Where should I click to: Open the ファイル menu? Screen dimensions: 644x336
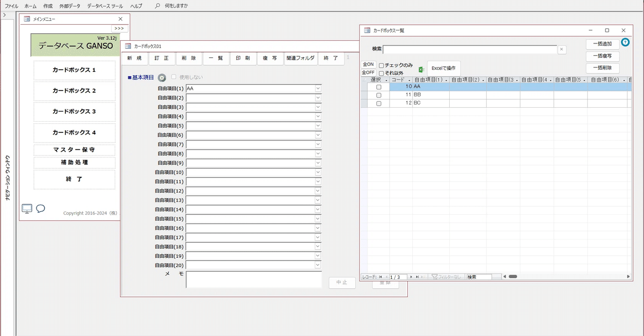click(x=12, y=5)
